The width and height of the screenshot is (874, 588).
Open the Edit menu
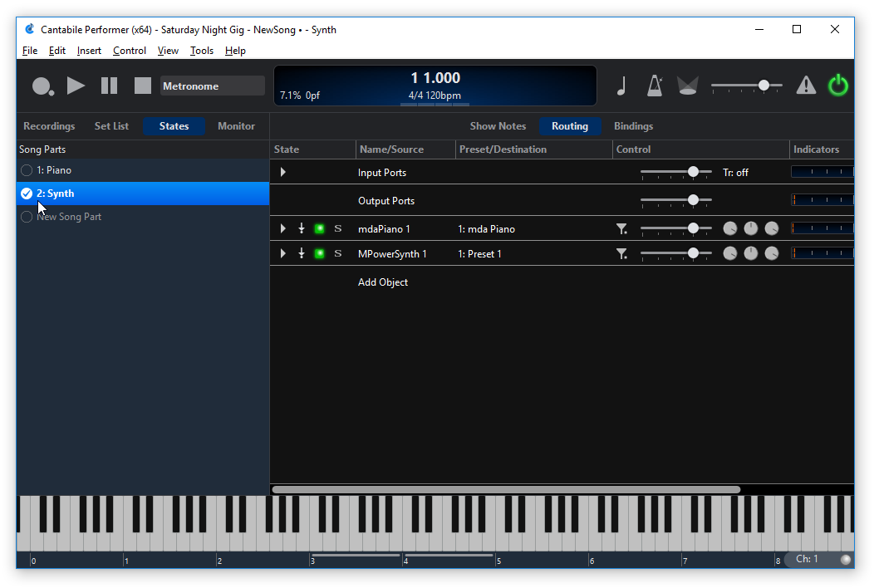pyautogui.click(x=56, y=51)
